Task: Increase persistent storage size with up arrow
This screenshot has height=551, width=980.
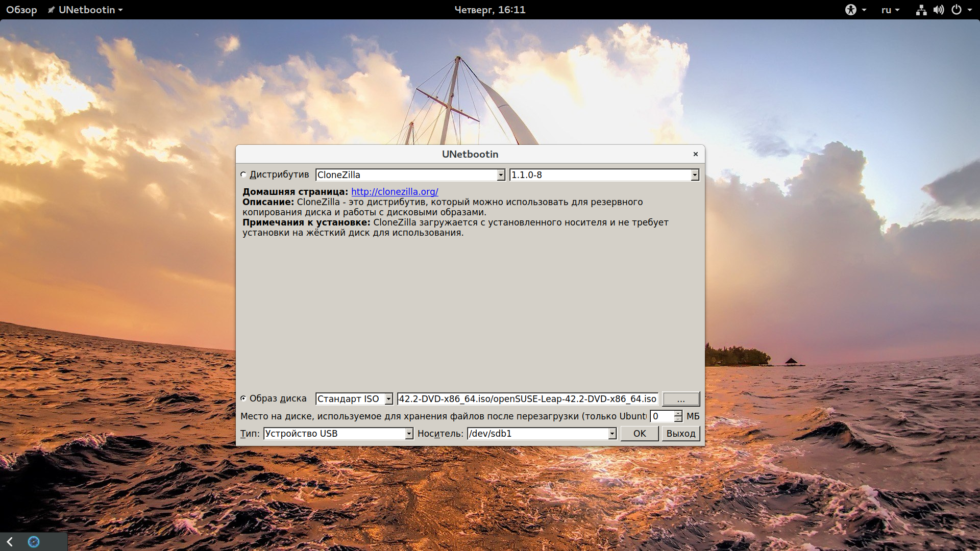Action: pyautogui.click(x=678, y=413)
